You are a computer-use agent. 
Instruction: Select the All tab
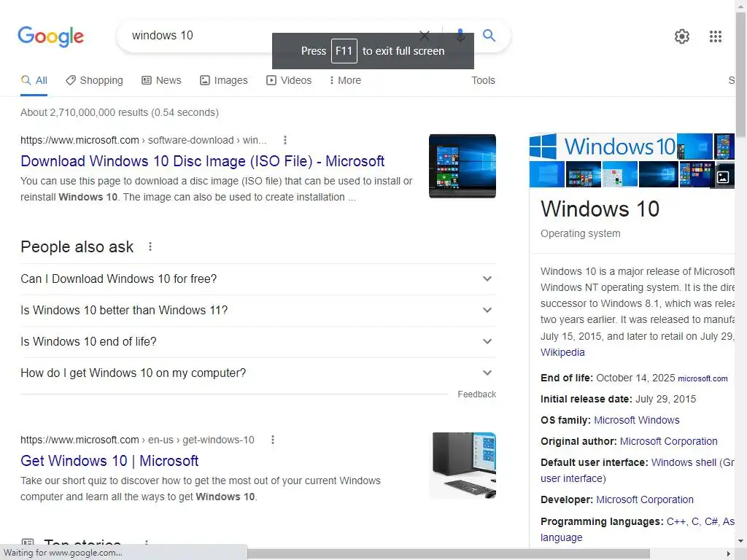tap(34, 80)
